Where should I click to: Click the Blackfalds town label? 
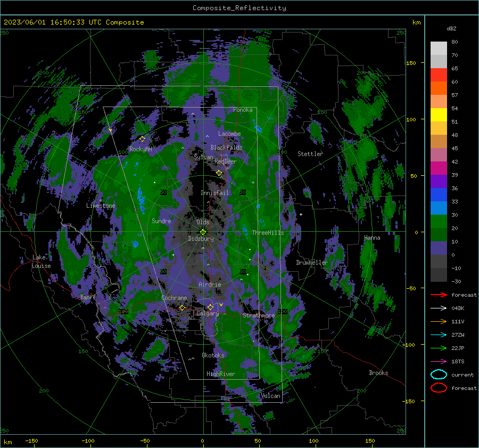pos(226,148)
